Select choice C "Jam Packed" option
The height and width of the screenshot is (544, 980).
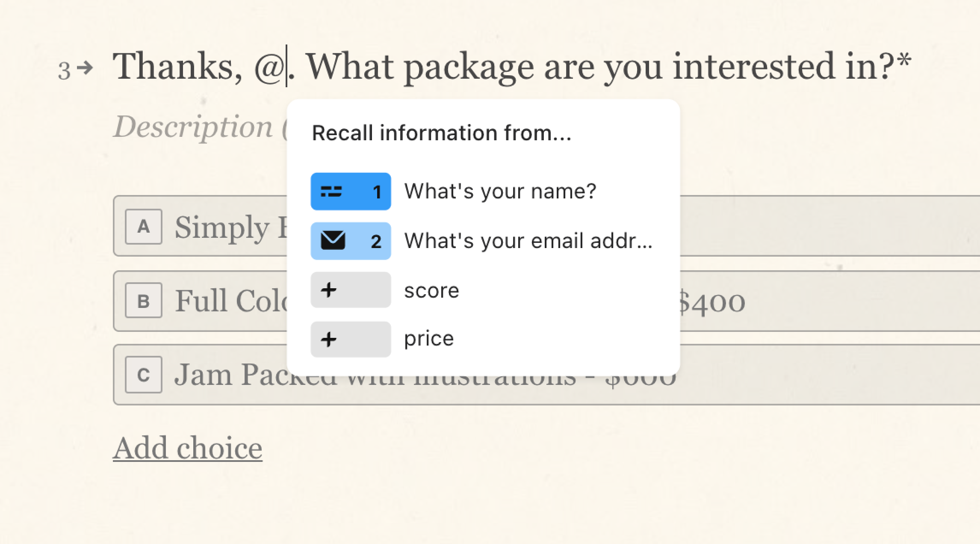click(546, 375)
